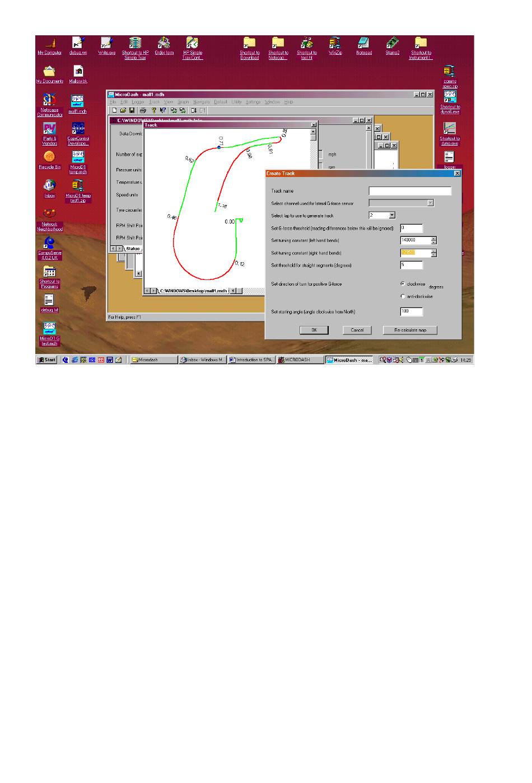Image resolution: width=532 pixels, height=783 pixels.
Task: Select the clockwise radio button
Action: coord(403,284)
